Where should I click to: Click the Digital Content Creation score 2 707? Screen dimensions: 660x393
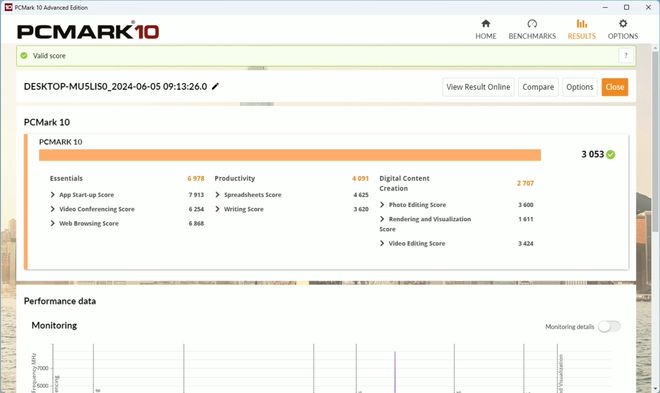[x=525, y=183]
